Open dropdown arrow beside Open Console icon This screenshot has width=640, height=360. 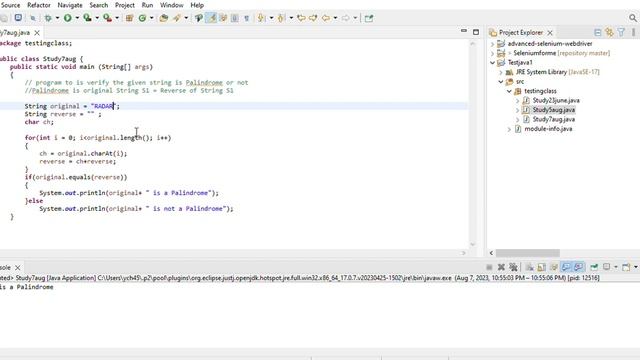[x=636, y=267]
